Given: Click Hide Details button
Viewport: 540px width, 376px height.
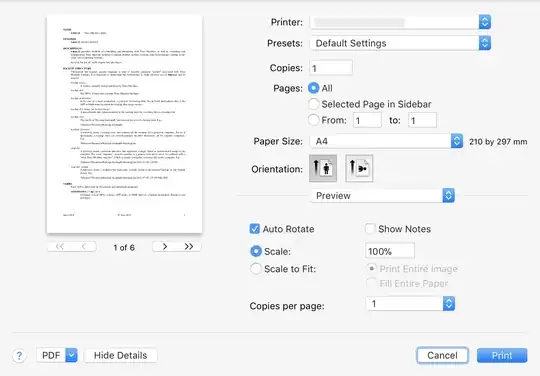Looking at the screenshot, I should (x=121, y=355).
